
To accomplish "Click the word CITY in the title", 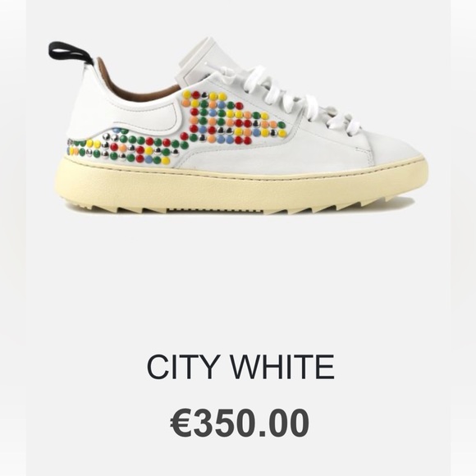I will pyautogui.click(x=184, y=367).
